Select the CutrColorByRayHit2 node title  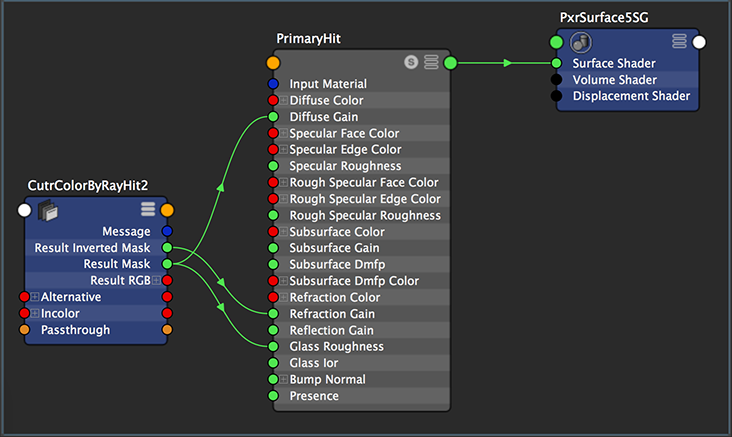click(88, 186)
